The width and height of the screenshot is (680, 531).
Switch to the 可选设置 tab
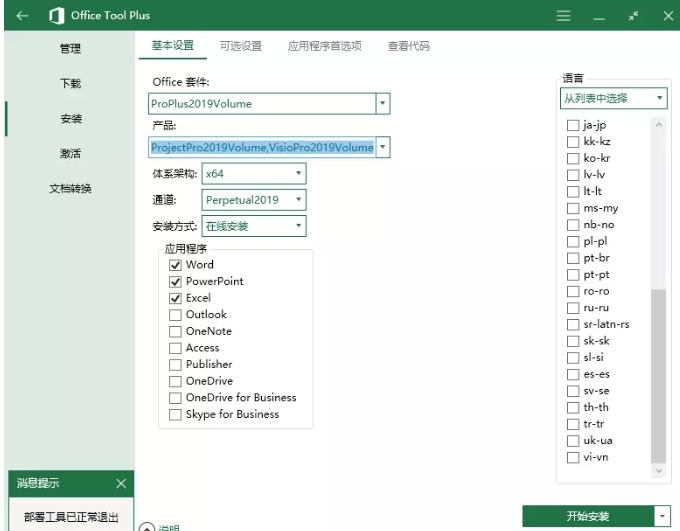(241, 46)
